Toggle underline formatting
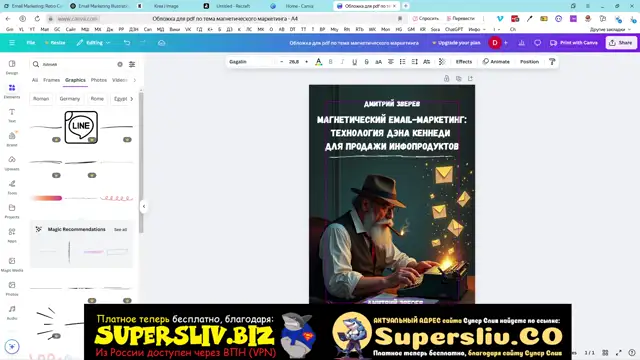Viewport: 640px width, 360px height. click(354, 62)
